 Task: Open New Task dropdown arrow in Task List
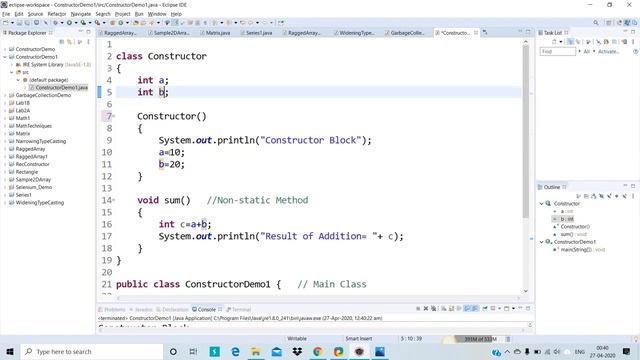(x=560, y=42)
